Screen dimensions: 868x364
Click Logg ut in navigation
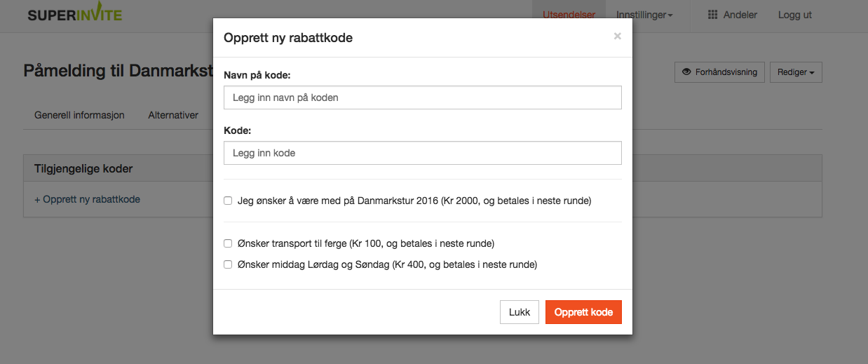point(795,15)
